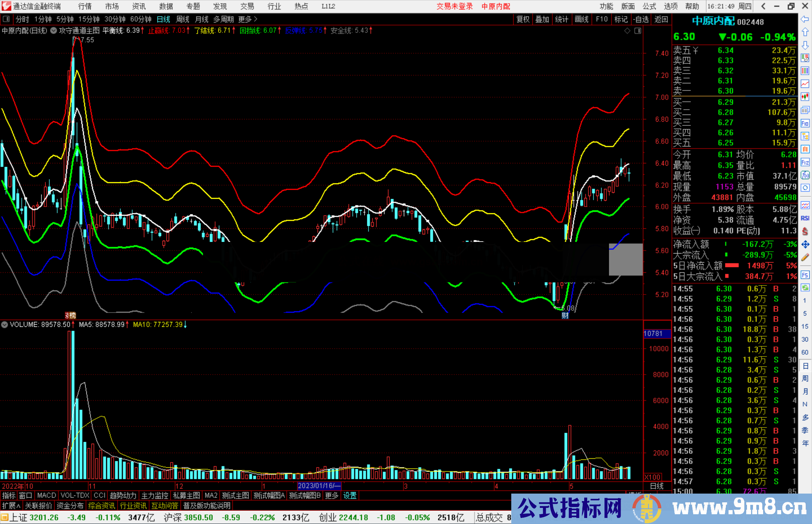Open the F10 company info sidebar icon
Screen dimensions: 812x524
[805, 123]
